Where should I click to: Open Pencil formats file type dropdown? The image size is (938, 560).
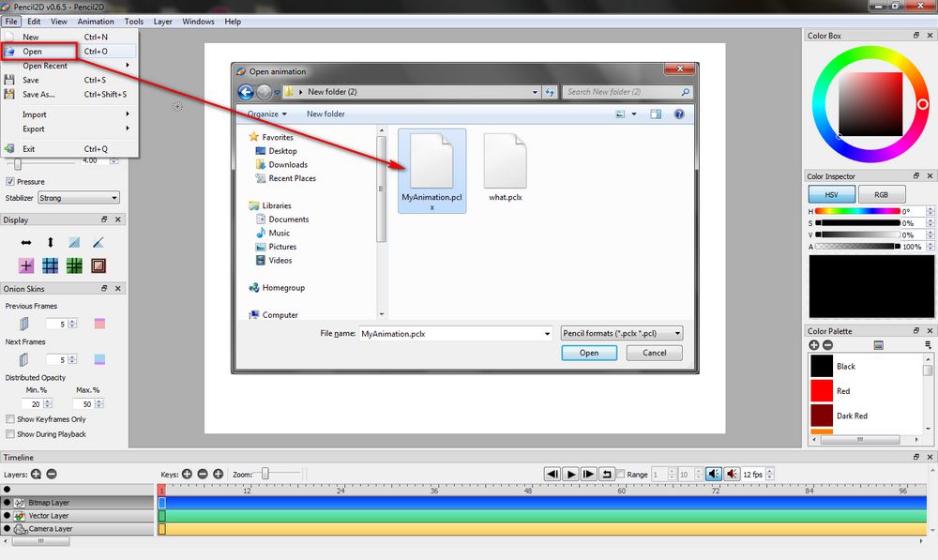click(622, 333)
